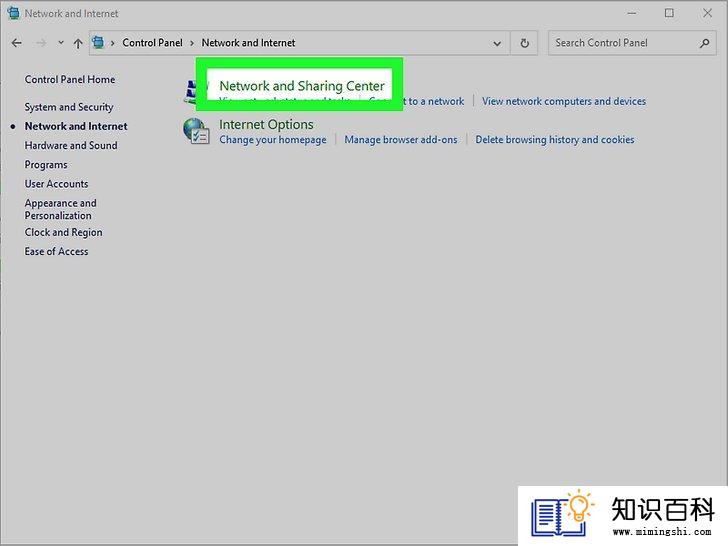Click the Forward arrow button

(x=41, y=43)
